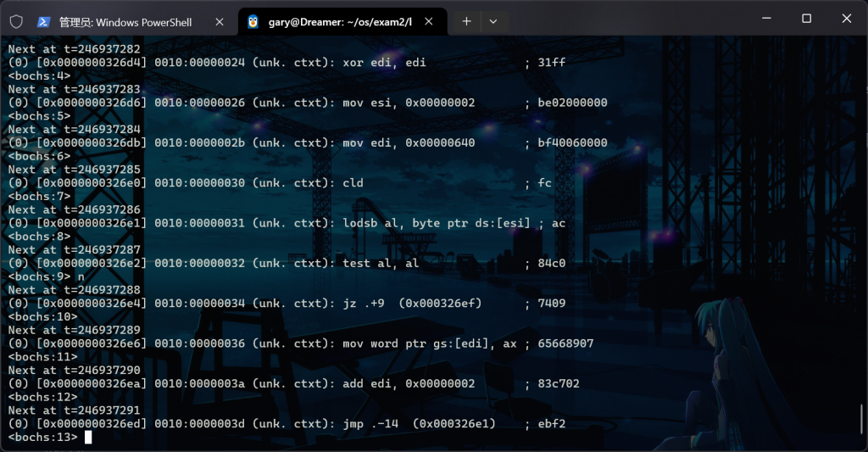Viewport: 868px width, 452px height.
Task: Close the Windows PowerShell tab
Action: [220, 21]
